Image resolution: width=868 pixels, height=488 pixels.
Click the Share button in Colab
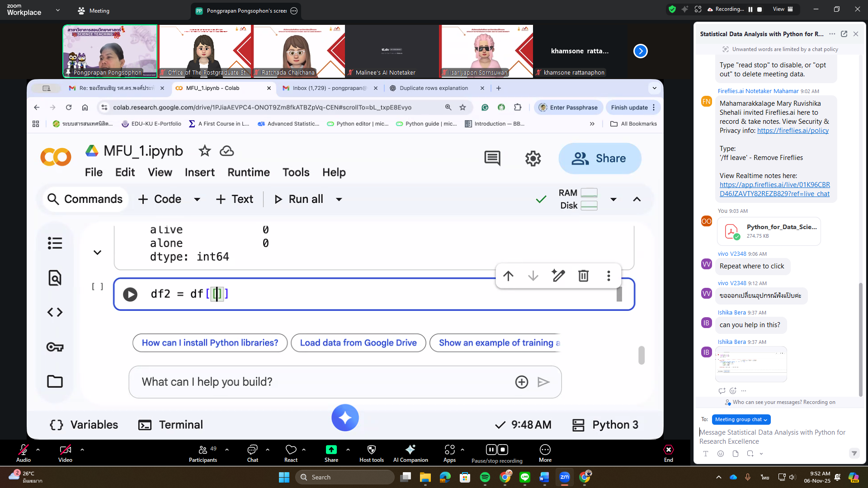pyautogui.click(x=599, y=159)
